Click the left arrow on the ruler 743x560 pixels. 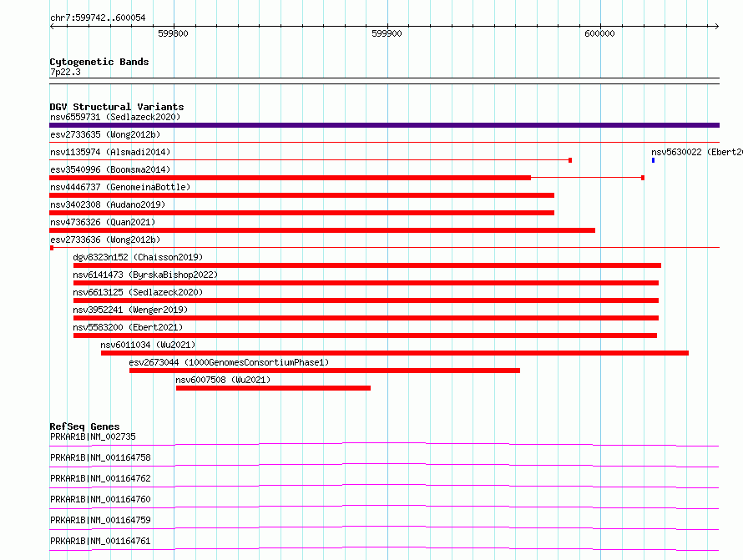click(52, 27)
